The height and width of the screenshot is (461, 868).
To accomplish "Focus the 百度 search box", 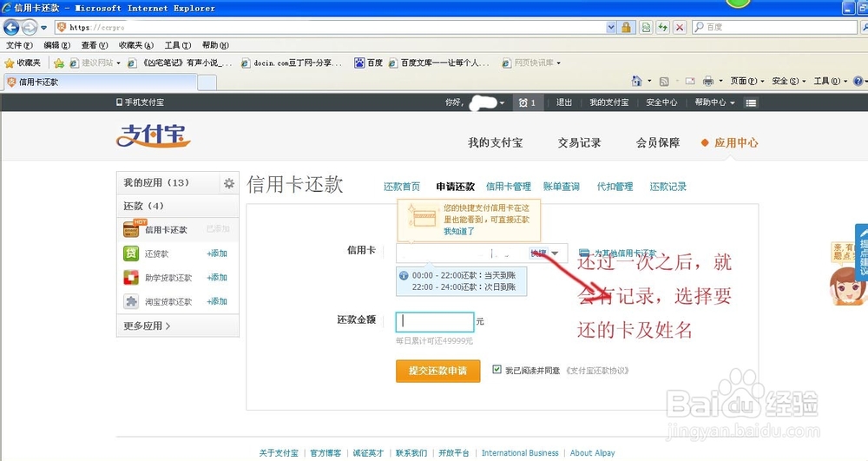I will (x=774, y=27).
